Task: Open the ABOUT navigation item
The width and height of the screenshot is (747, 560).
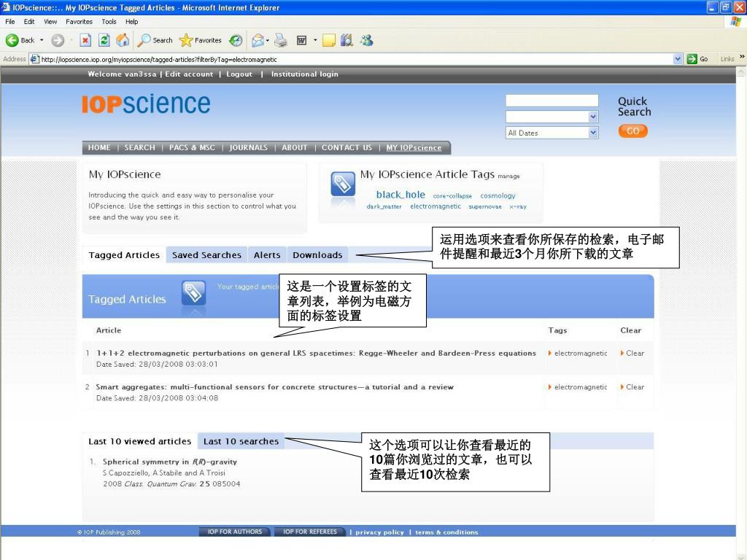Action: (x=295, y=147)
